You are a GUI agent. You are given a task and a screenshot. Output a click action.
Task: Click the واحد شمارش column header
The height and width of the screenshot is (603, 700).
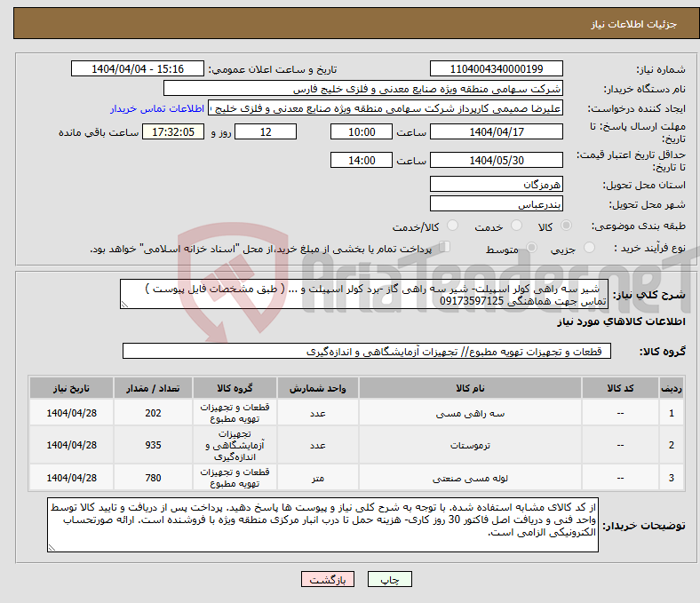click(x=317, y=388)
